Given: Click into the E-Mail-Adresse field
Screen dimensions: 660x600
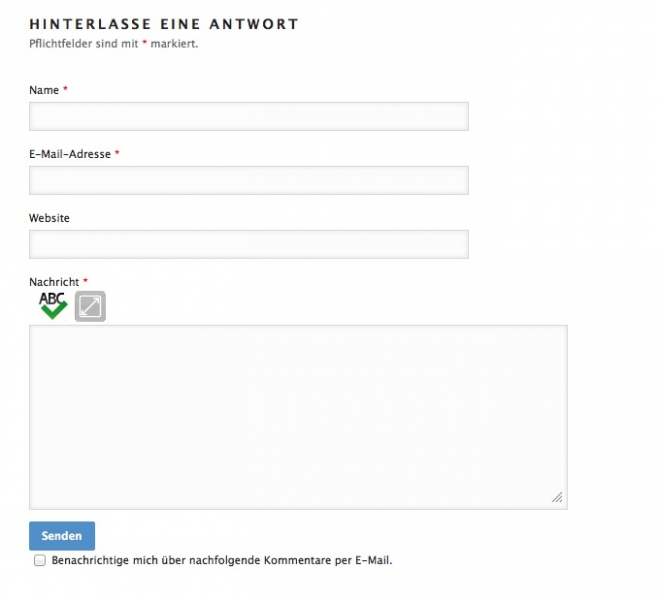Looking at the screenshot, I should click(x=249, y=180).
